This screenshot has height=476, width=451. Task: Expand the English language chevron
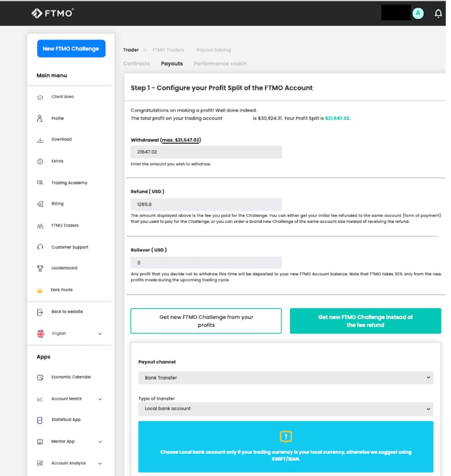[100, 334]
